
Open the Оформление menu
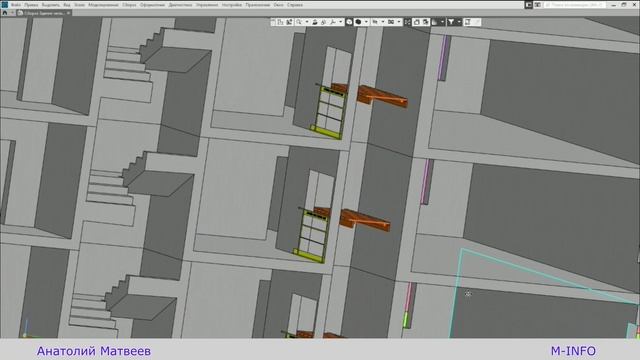[152, 5]
